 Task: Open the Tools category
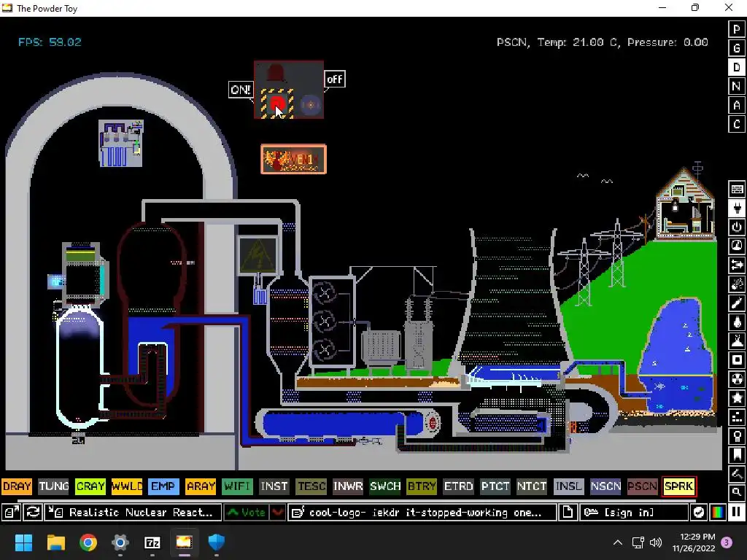point(737,436)
